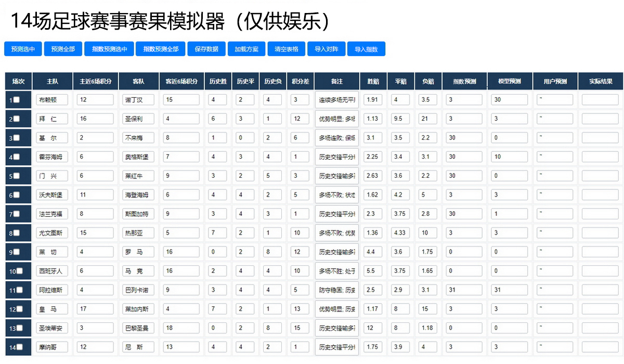Select 用户预测 field for match 12
Screen dimensions: 624x364
click(x=555, y=309)
